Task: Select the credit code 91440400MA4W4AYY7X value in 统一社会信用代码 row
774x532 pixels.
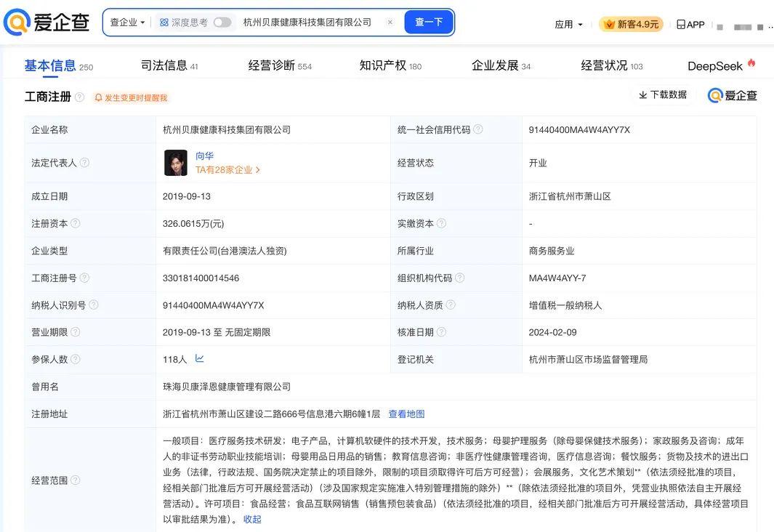Action: pos(579,130)
